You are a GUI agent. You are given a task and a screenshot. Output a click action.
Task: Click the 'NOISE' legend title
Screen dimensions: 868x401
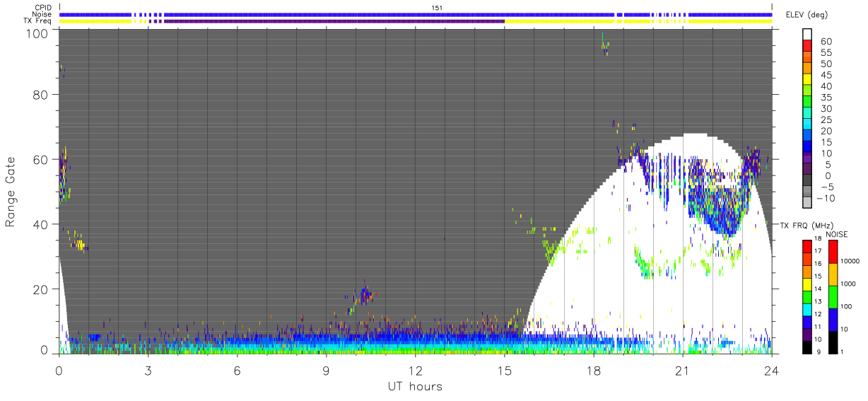[x=838, y=234]
